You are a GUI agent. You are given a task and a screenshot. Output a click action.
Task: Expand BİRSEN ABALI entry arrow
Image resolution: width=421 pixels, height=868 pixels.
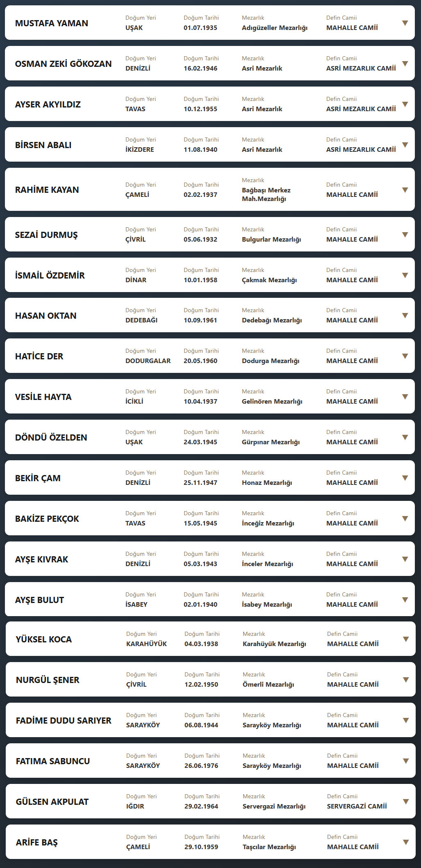tap(405, 145)
